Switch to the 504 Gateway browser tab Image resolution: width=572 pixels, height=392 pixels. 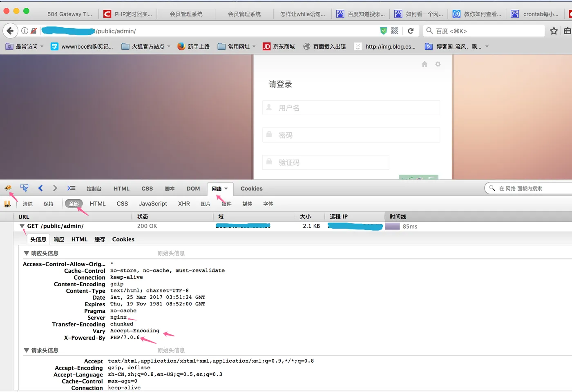tap(69, 14)
